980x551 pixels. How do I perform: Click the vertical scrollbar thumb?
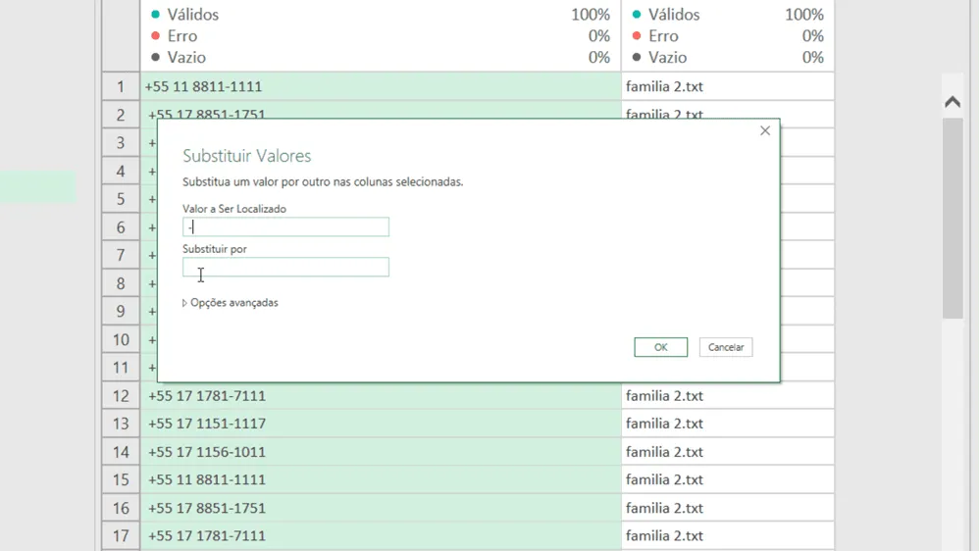pyautogui.click(x=953, y=219)
